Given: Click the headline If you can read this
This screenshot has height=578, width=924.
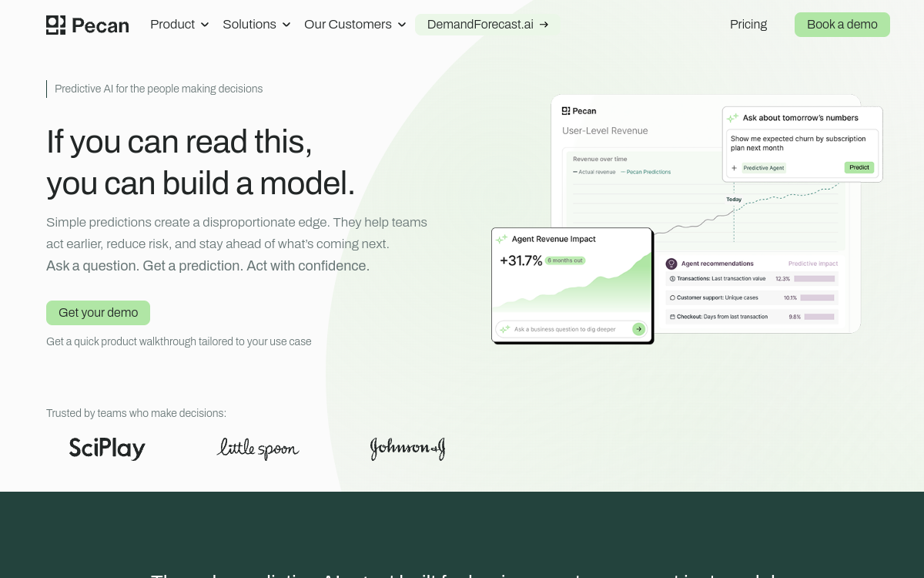Looking at the screenshot, I should point(179,142).
